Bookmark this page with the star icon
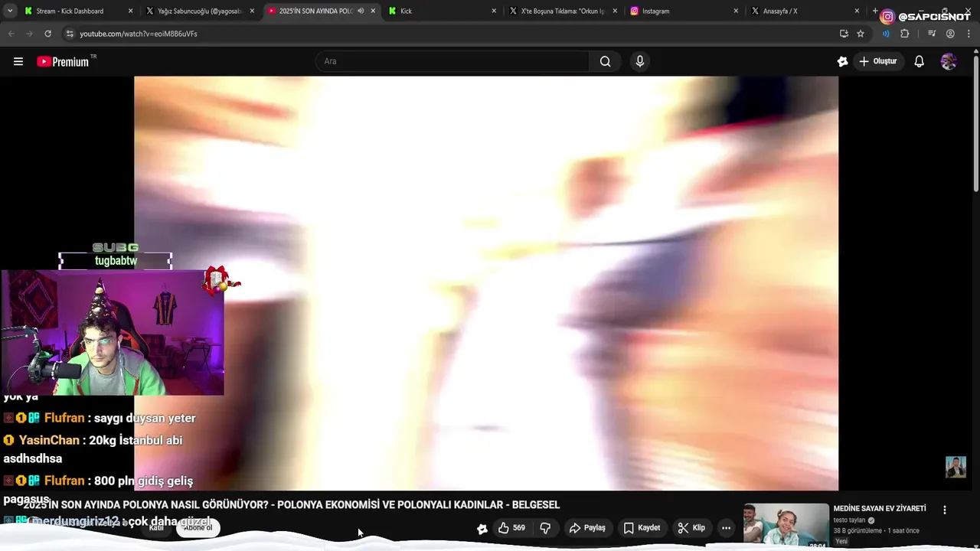This screenshot has width=980, height=551. tap(861, 34)
